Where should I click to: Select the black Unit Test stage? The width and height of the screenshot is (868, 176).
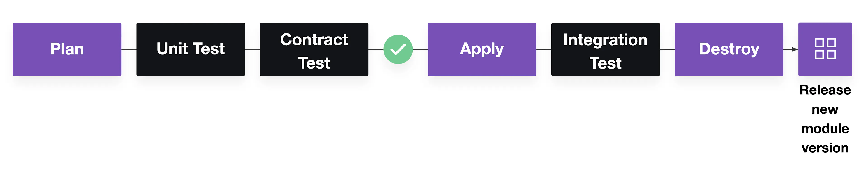(x=191, y=49)
